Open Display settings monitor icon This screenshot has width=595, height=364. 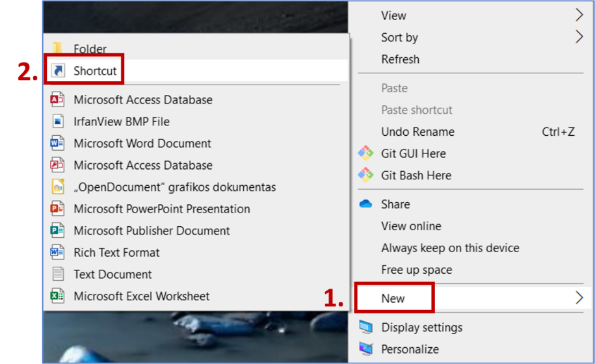(x=366, y=327)
